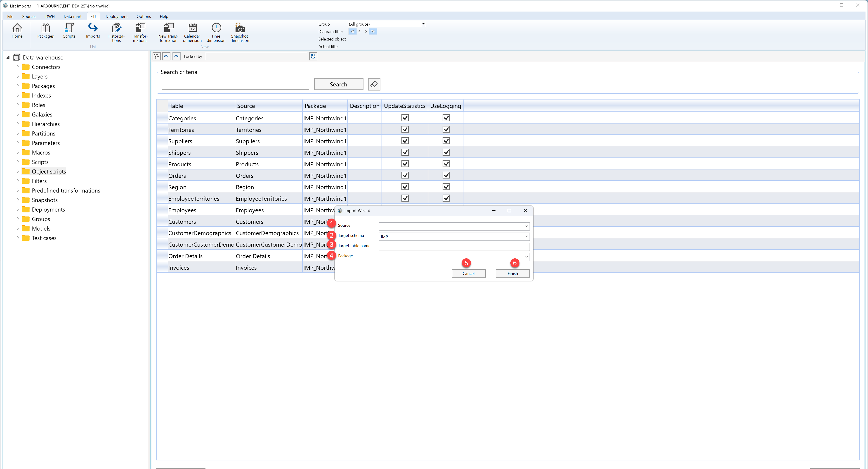Image resolution: width=868 pixels, height=469 pixels.
Task: Open the Transformations list icon
Action: point(140,32)
